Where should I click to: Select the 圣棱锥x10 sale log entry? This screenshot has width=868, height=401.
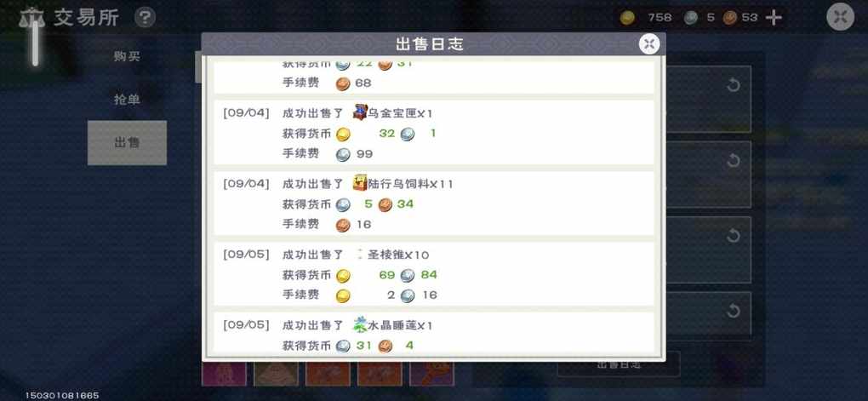click(433, 274)
